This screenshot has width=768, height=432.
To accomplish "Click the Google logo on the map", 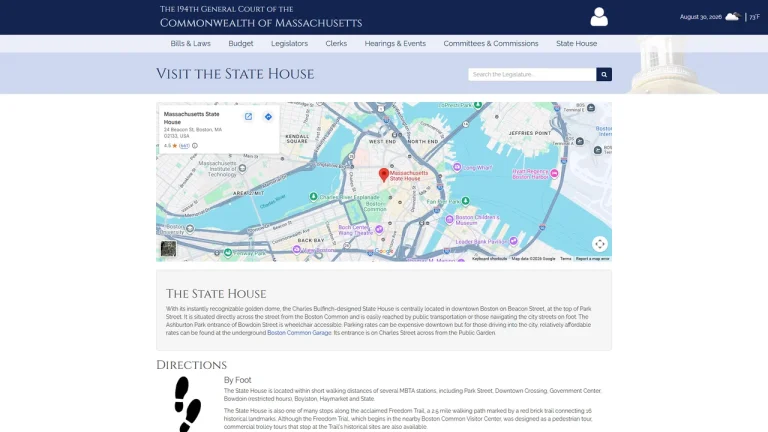I will pos(384,251).
